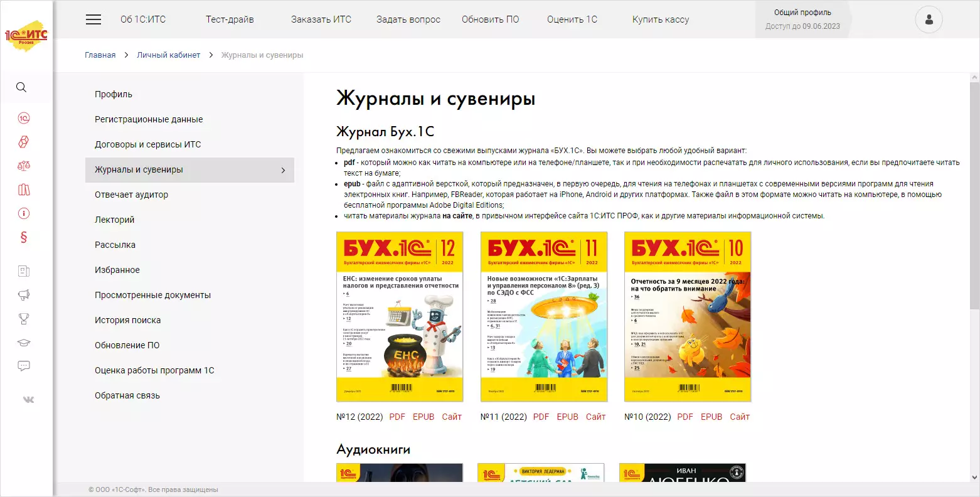Open Отвечает аудитор in the side menu
The height and width of the screenshot is (497, 980).
tap(132, 195)
